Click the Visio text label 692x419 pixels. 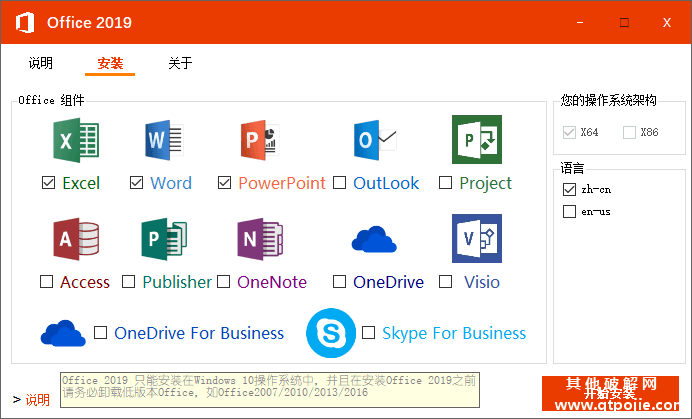pos(482,282)
